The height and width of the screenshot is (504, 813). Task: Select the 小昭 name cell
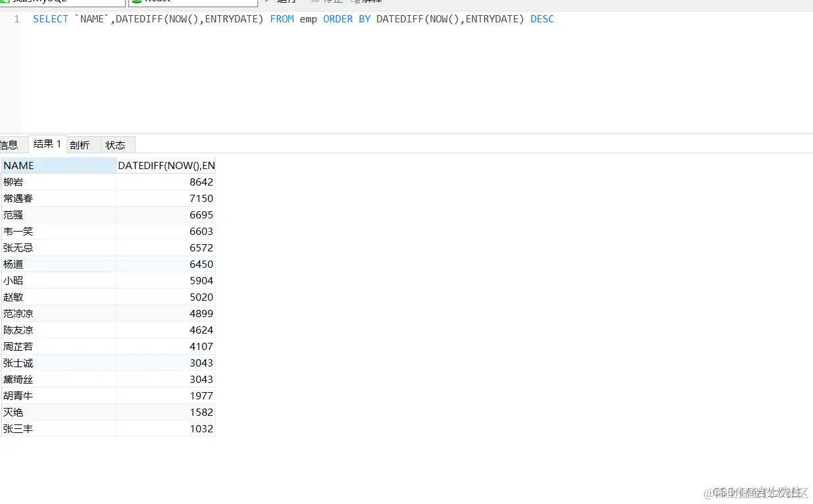(x=59, y=281)
